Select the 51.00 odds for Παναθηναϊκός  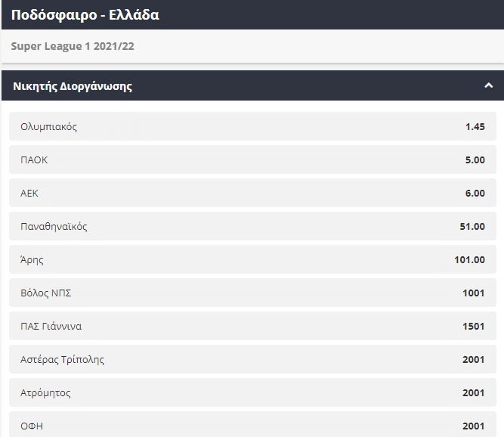coord(472,226)
